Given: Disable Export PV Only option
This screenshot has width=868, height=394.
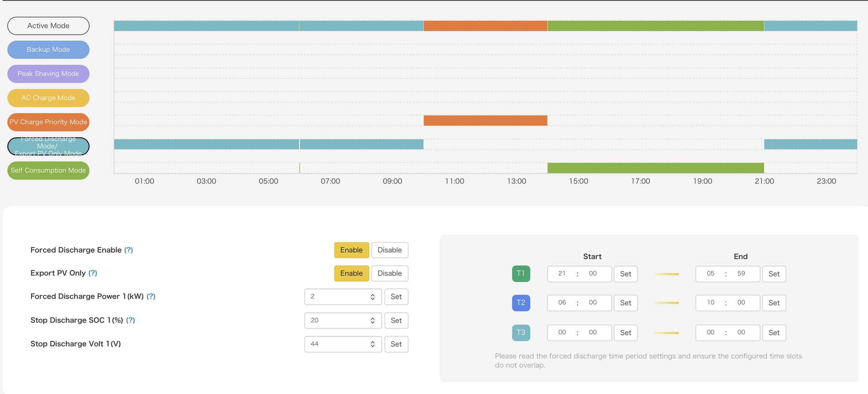Looking at the screenshot, I should (390, 273).
